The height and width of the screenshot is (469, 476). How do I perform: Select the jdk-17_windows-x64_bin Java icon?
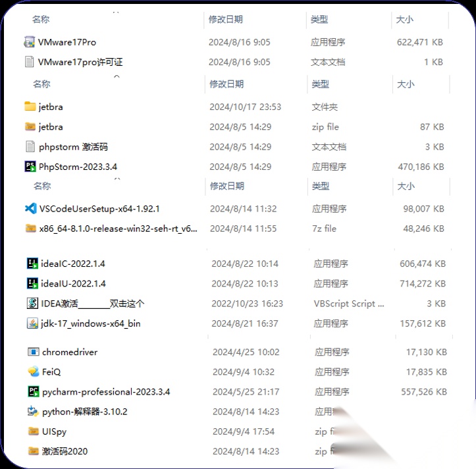pos(32,323)
